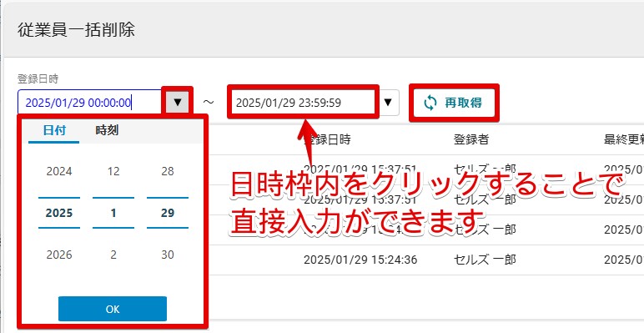Click the 登録日時 column header in table

(x=327, y=139)
